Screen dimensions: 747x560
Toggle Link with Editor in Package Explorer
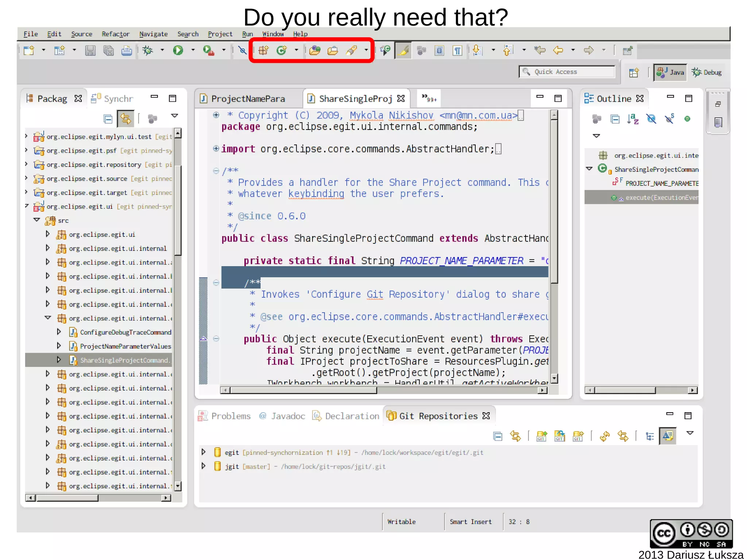click(x=125, y=119)
